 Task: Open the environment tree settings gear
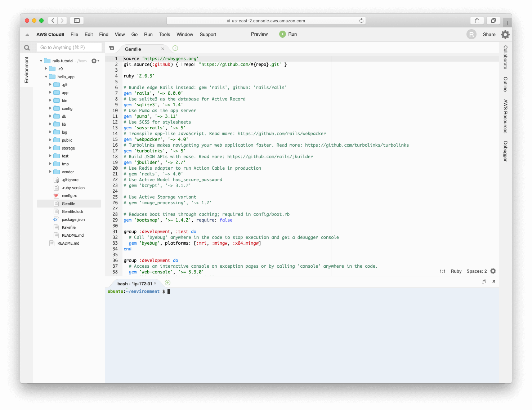[95, 61]
